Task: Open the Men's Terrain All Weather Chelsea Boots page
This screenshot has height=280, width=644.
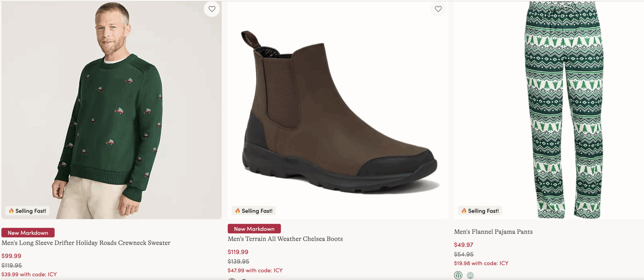Action: (285, 239)
